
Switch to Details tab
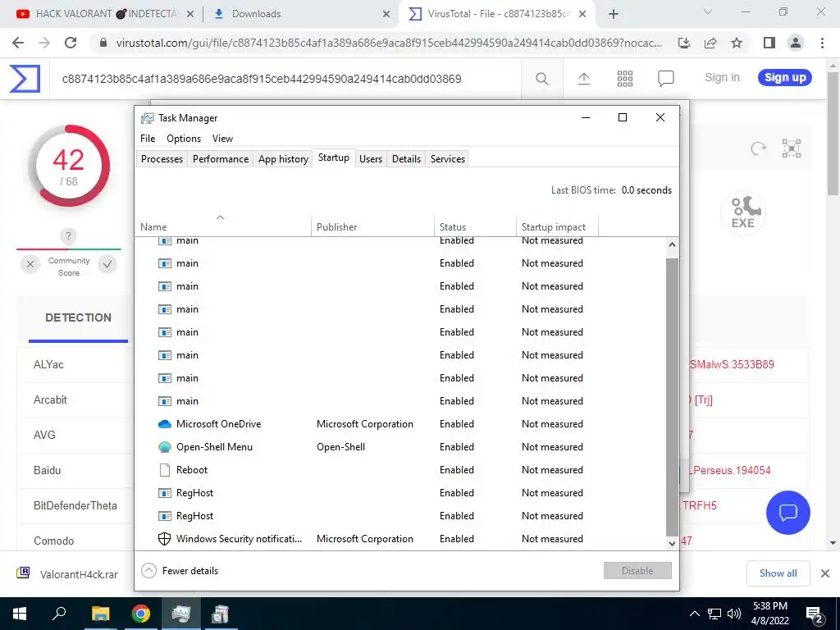(x=406, y=158)
